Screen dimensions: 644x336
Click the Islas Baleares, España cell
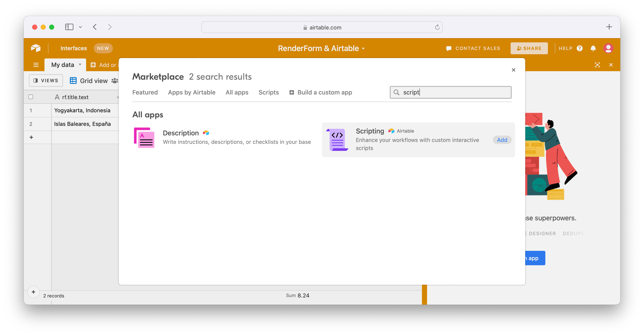point(85,124)
